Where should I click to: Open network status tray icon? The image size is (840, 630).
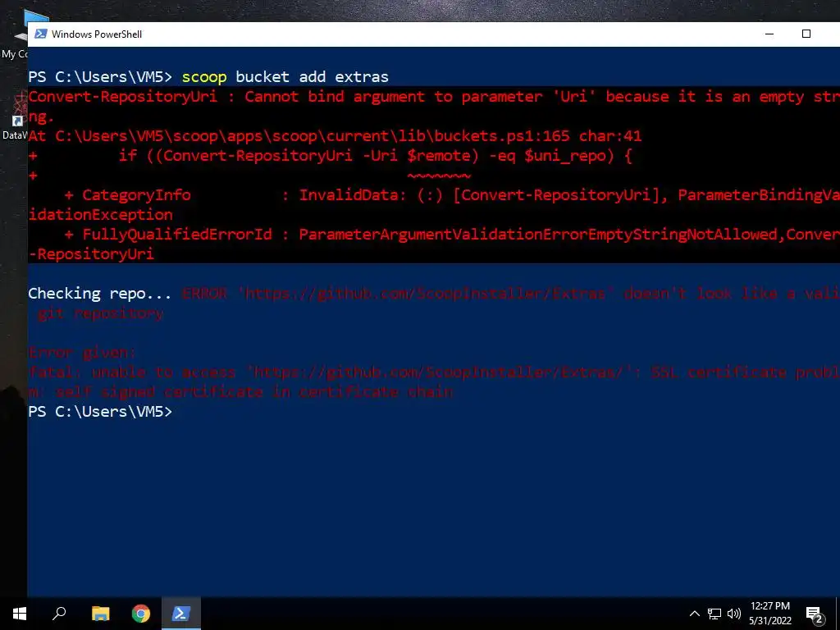[714, 614]
